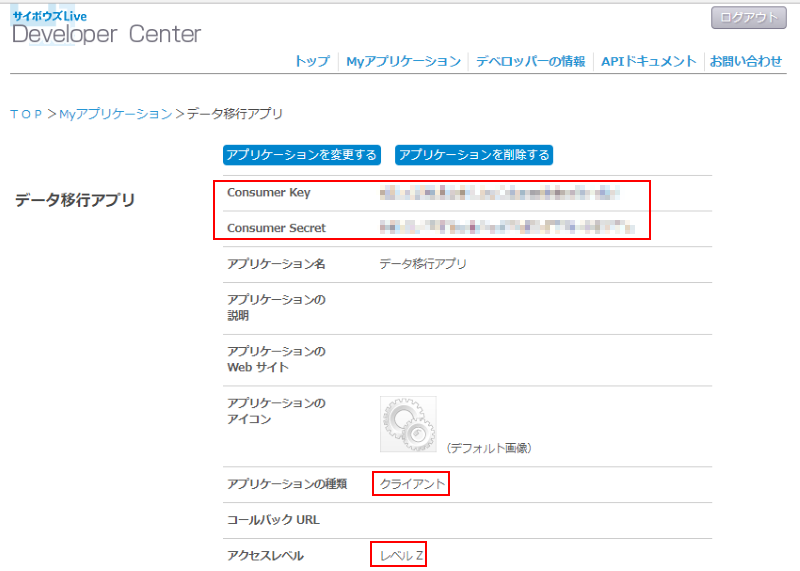Follow the Myアプリケーション breadcrumb link
This screenshot has height=571, width=800.
point(116,114)
